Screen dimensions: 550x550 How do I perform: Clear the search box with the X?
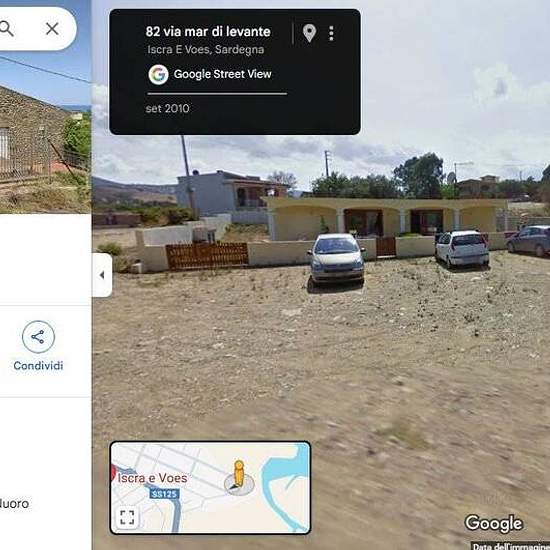(x=52, y=29)
